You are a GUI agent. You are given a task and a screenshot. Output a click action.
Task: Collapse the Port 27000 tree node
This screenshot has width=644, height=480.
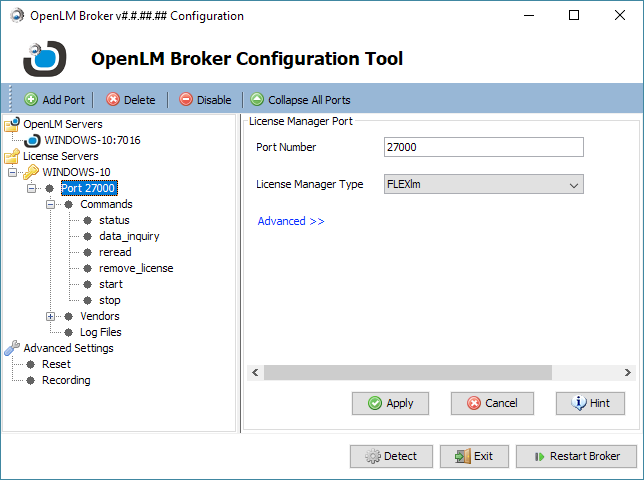[x=32, y=188]
